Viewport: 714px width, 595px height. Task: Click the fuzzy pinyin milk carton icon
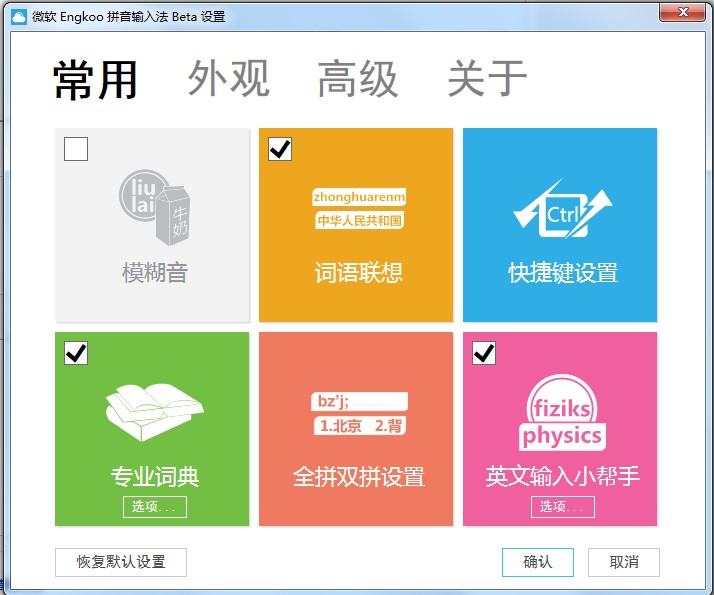(155, 208)
